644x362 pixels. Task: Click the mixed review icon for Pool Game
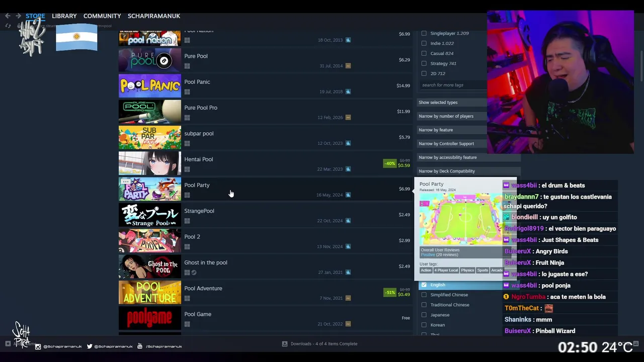pos(348,324)
